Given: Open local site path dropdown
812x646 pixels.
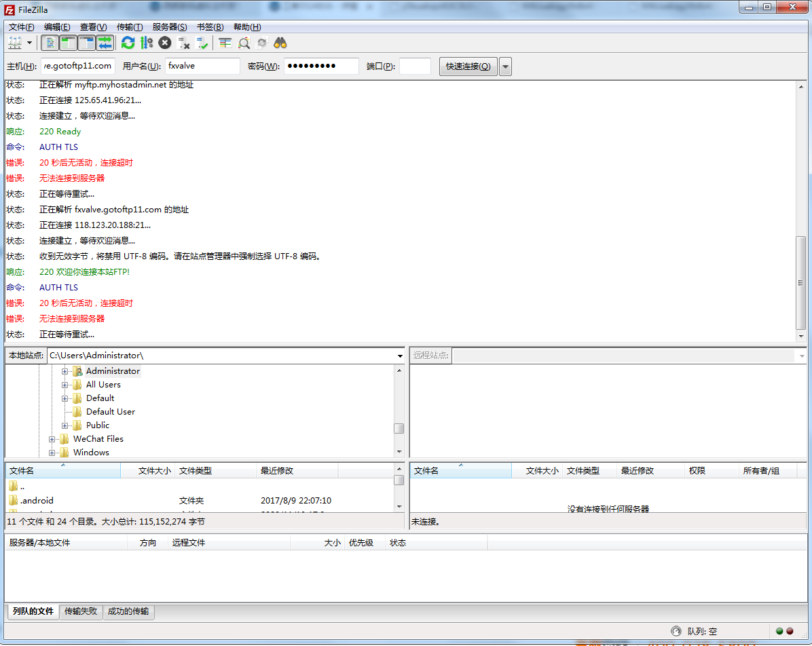Looking at the screenshot, I should click(400, 356).
